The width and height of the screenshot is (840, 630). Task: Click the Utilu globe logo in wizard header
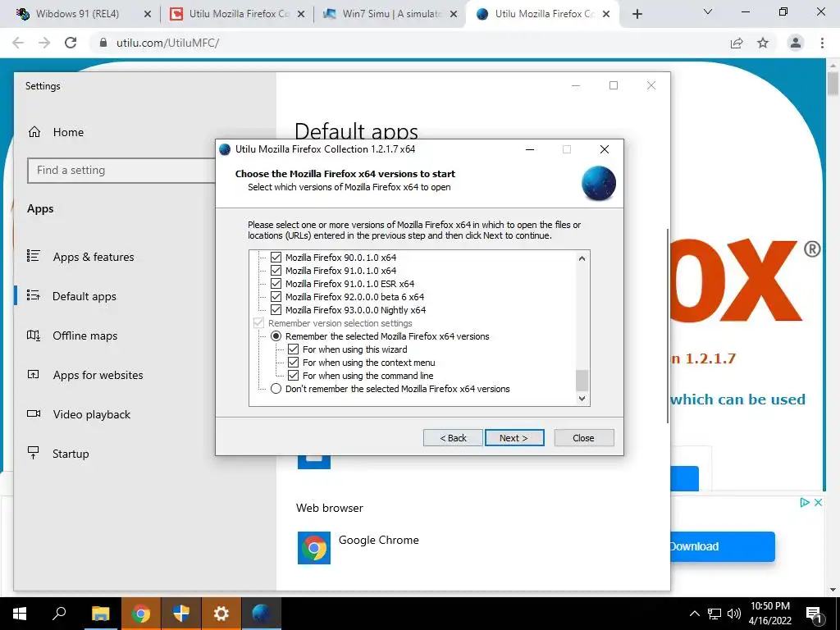(x=598, y=183)
